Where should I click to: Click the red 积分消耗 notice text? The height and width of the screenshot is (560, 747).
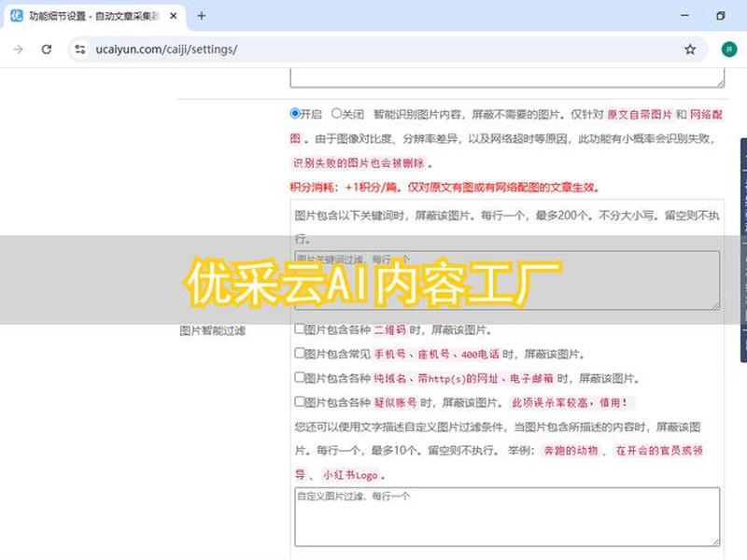444,188
